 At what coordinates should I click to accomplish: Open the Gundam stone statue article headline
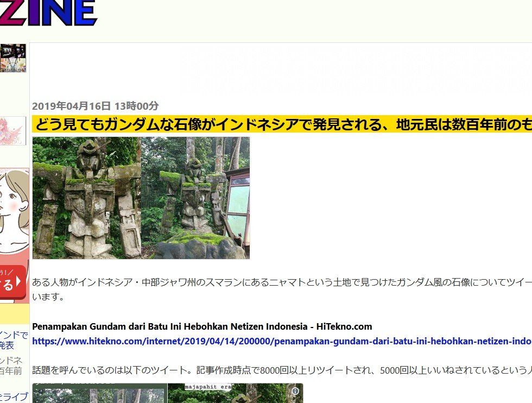[x=282, y=124]
